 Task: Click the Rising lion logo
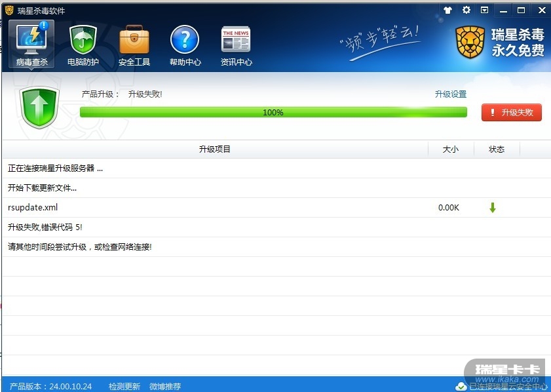pyautogui.click(x=470, y=43)
